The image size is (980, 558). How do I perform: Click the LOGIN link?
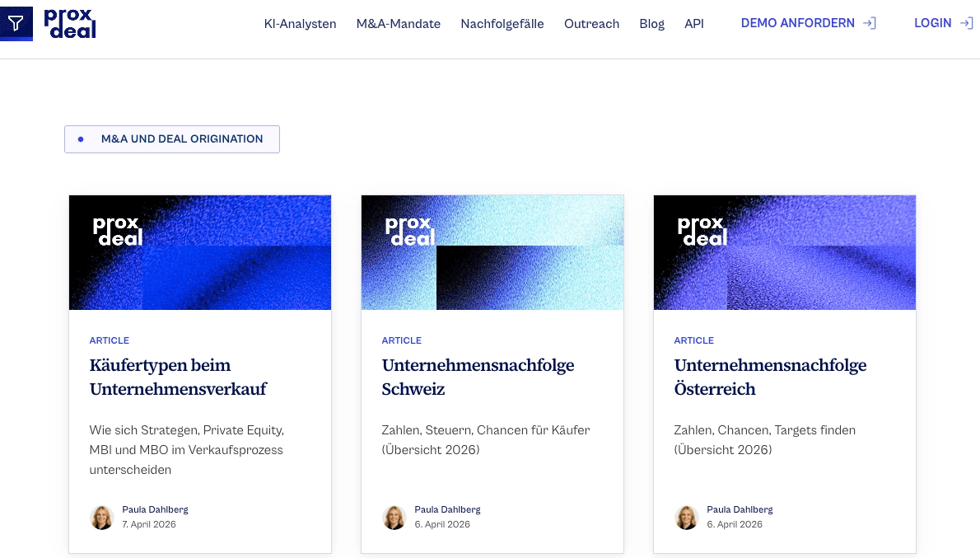(x=943, y=23)
